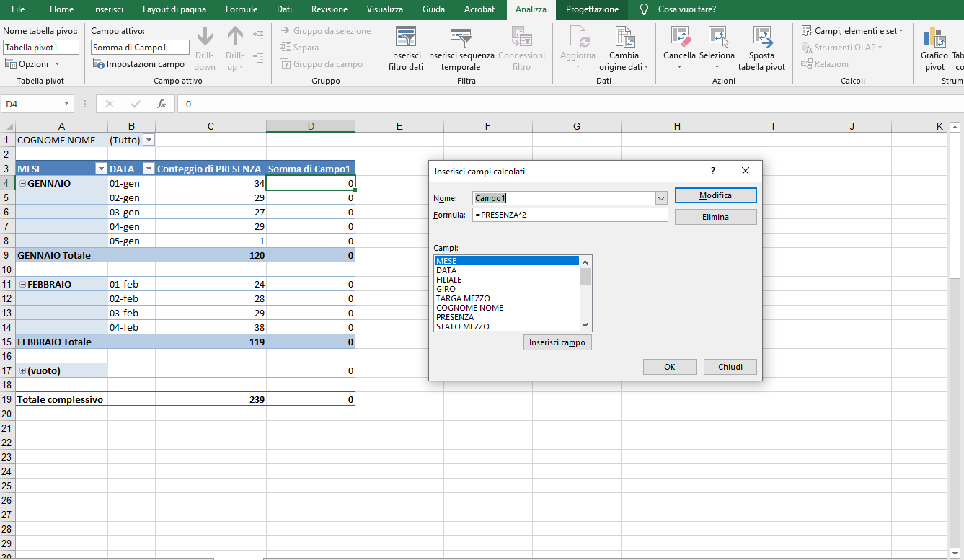Click the Modifica button in dialog

715,195
